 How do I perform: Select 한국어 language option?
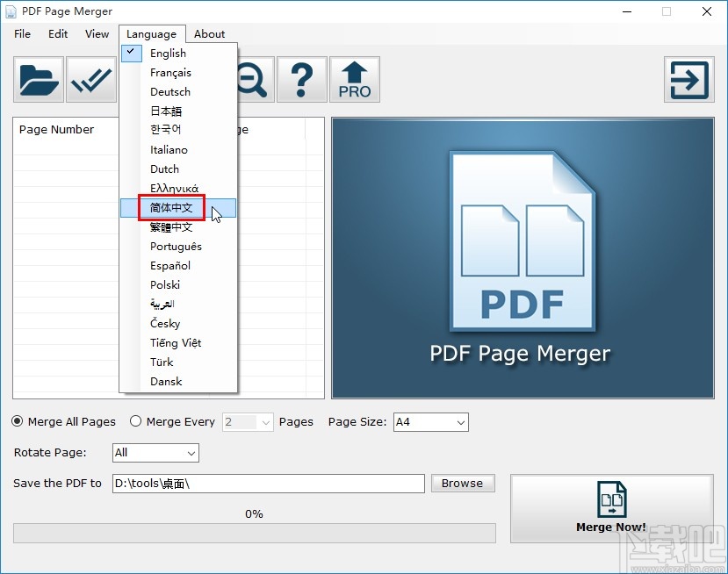(x=178, y=130)
